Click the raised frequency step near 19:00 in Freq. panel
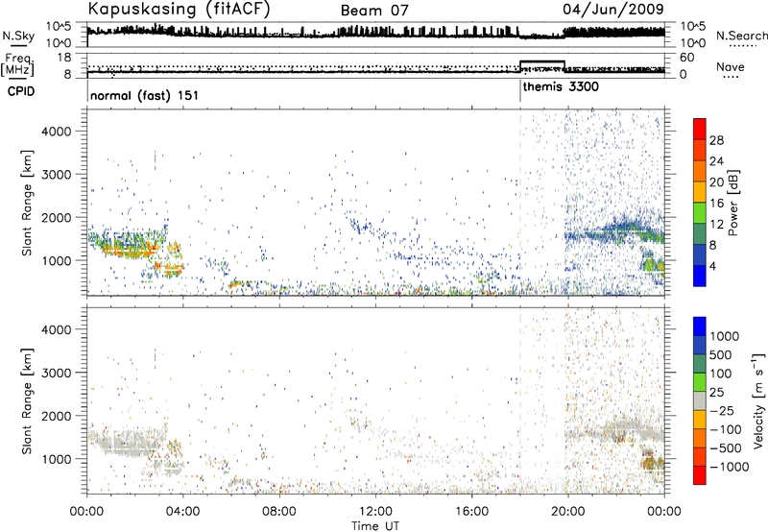The width and height of the screenshot is (768, 532). click(542, 62)
